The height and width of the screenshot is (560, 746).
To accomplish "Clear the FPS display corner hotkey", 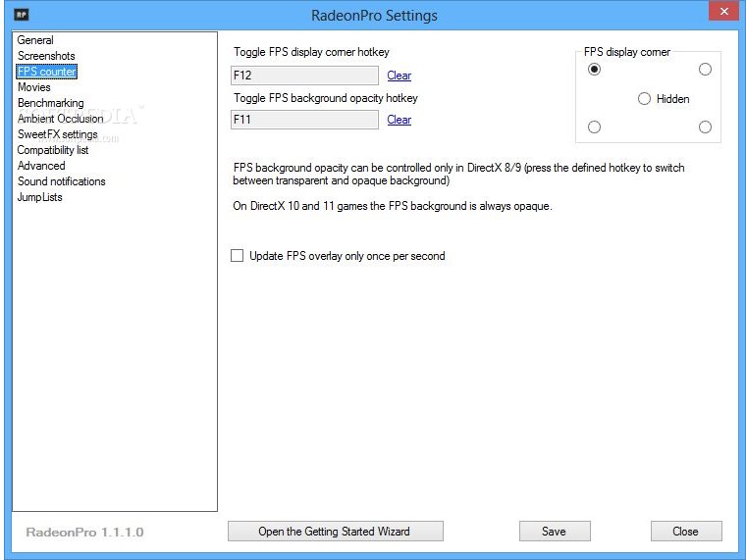I will click(399, 76).
